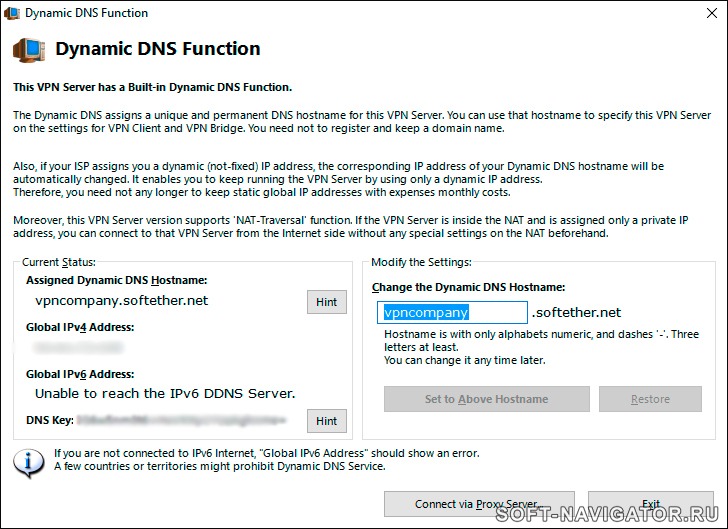This screenshot has height=529, width=728.
Task: Click Set to Above Hostname button
Action: click(x=487, y=399)
